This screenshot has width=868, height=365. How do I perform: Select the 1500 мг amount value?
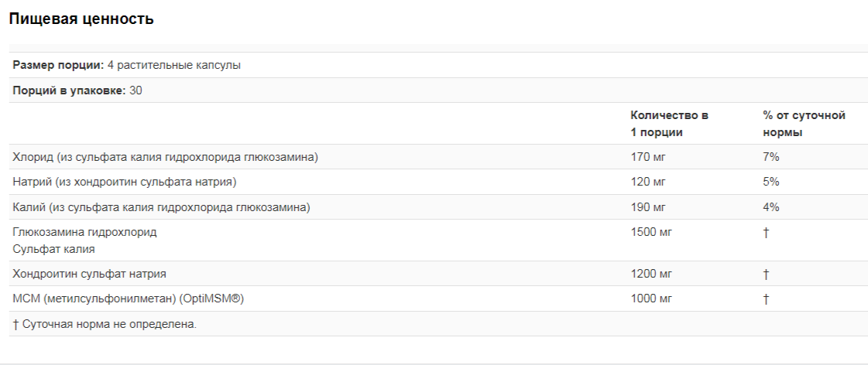tap(651, 232)
